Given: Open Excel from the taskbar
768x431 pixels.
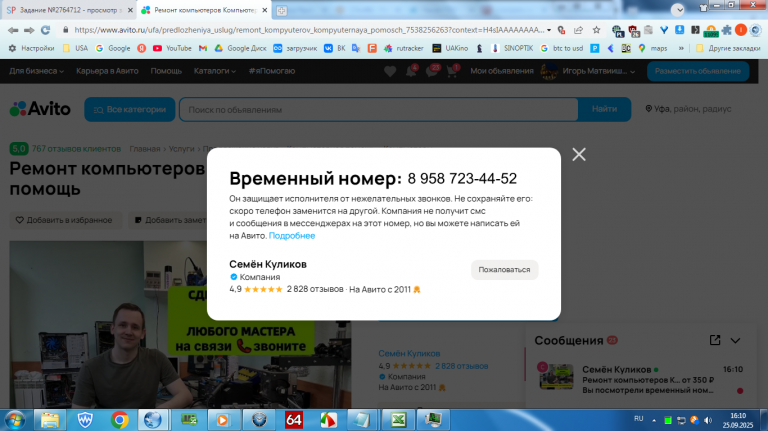Looking at the screenshot, I should pos(398,420).
